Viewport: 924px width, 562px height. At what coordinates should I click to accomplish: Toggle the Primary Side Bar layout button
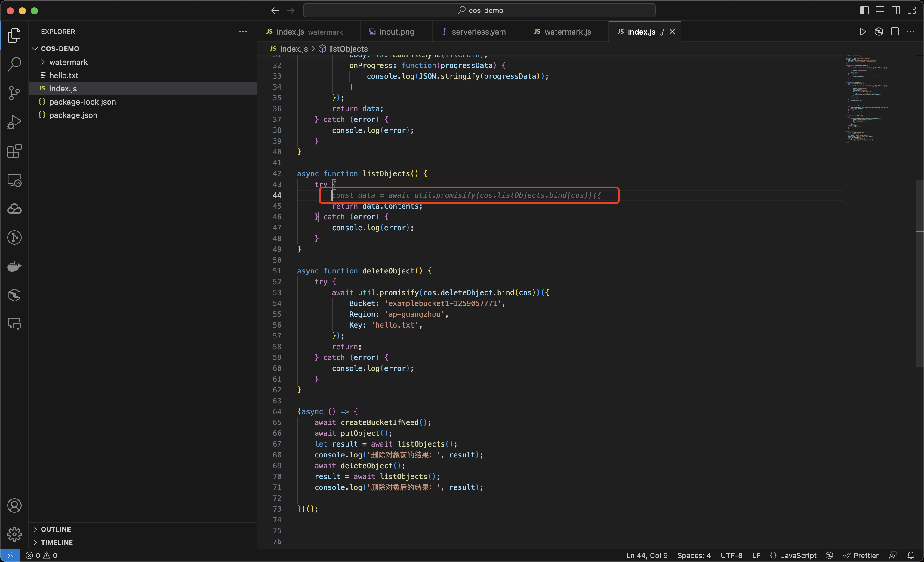[864, 11]
